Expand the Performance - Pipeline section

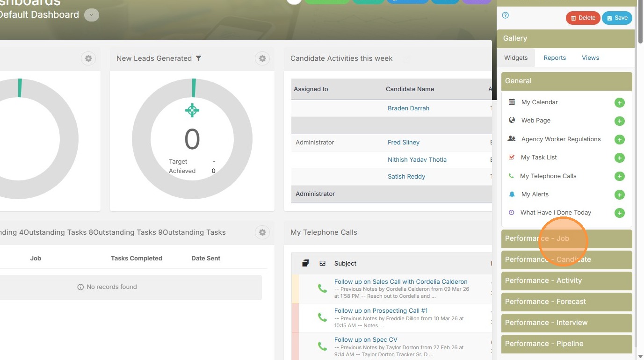pyautogui.click(x=566, y=344)
